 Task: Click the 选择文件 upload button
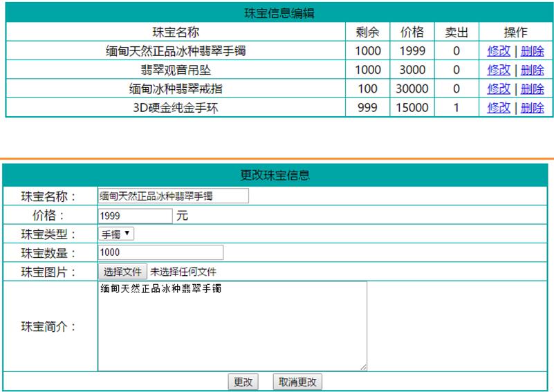122,272
